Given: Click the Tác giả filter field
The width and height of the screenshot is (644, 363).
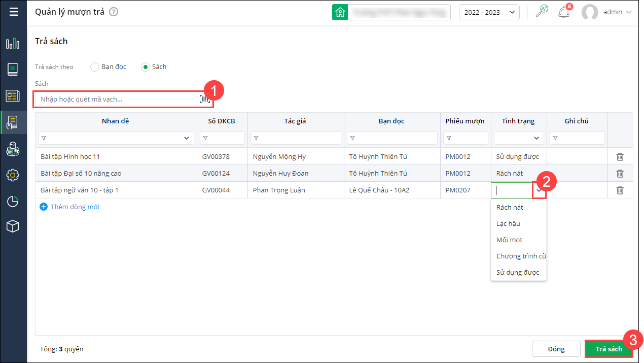Looking at the screenshot, I should (x=296, y=138).
